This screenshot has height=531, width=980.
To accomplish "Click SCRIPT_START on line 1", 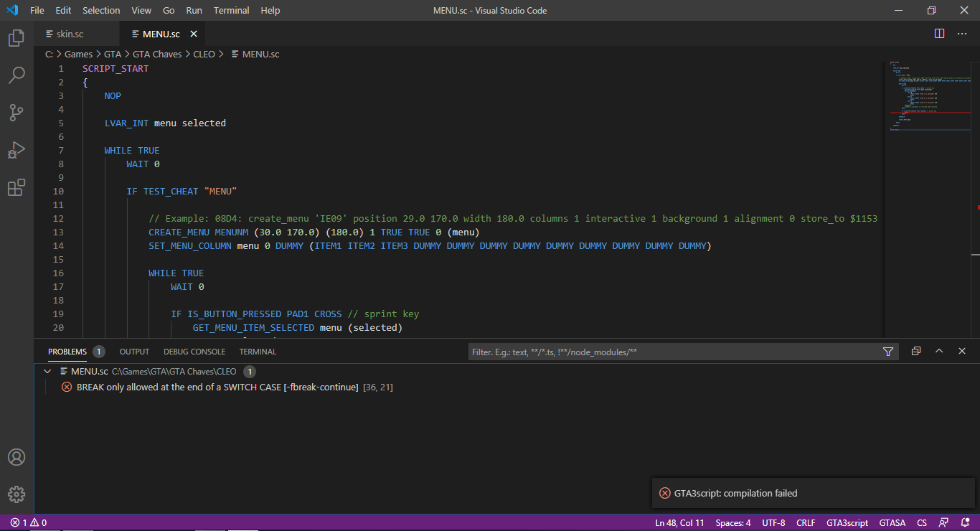I will coord(116,69).
